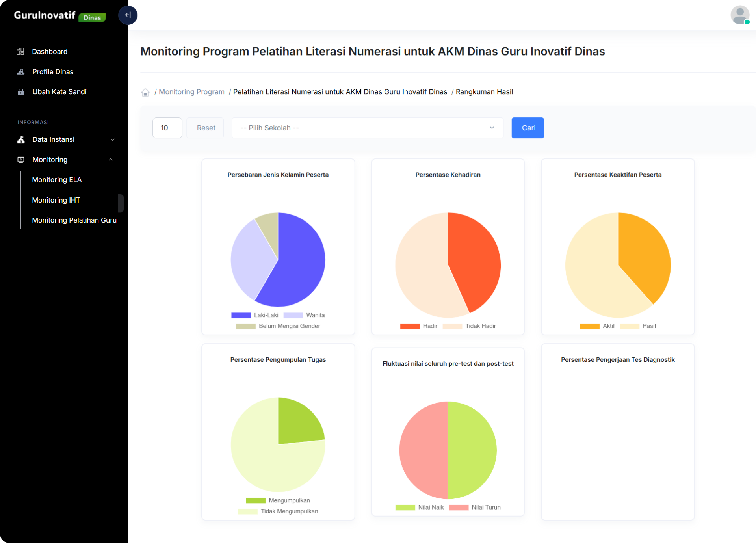The height and width of the screenshot is (543, 756).
Task: Click the Profile Dinas building icon
Action: (x=21, y=72)
